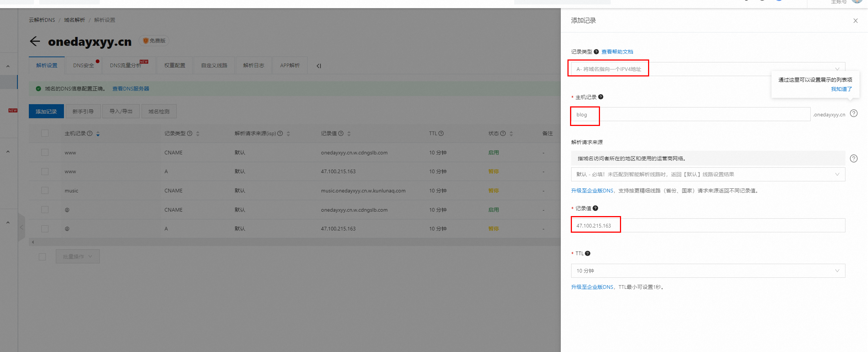Click 升级至企业版DNS link under TTL

(x=592, y=287)
